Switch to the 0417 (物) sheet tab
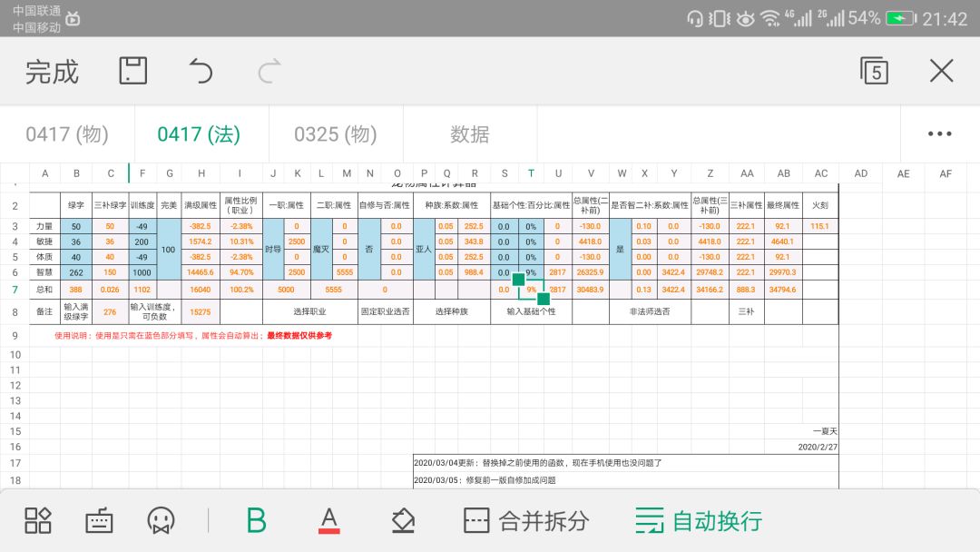This screenshot has width=980, height=552. click(x=67, y=133)
